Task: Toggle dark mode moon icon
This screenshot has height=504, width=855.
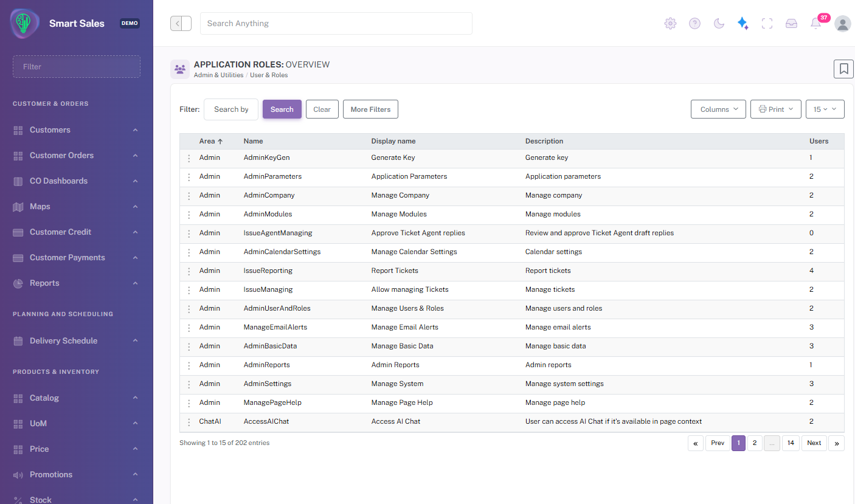Action: pyautogui.click(x=719, y=24)
